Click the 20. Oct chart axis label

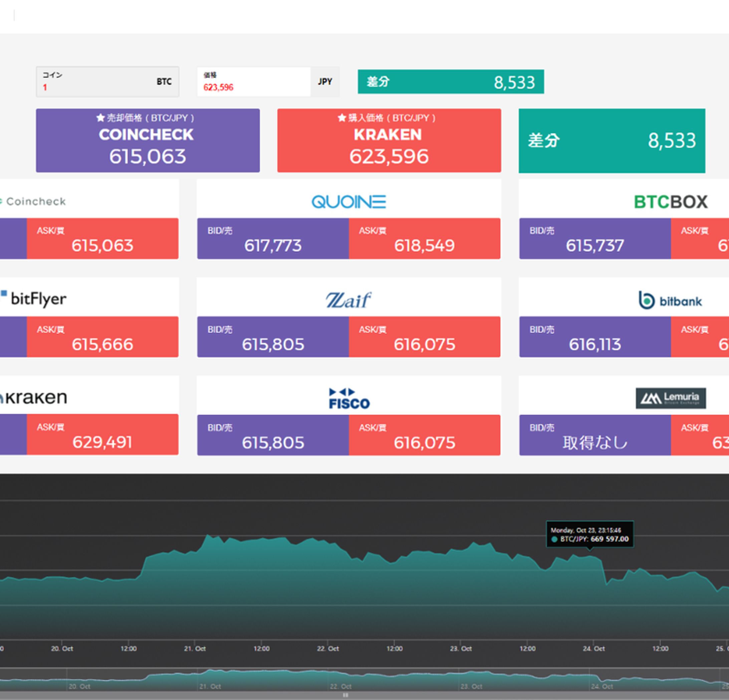[62, 649]
